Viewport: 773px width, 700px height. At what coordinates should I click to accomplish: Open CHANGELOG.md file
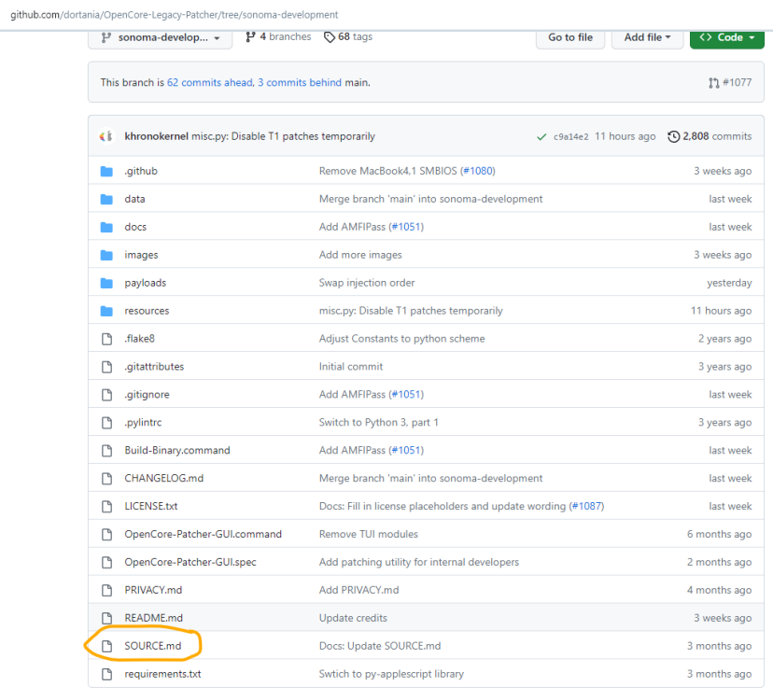click(164, 478)
